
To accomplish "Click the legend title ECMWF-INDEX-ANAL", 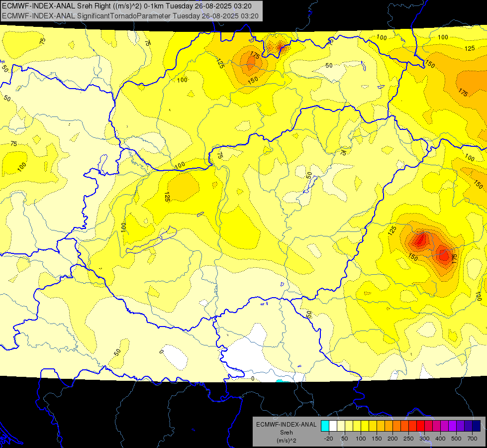I will click(x=287, y=425).
